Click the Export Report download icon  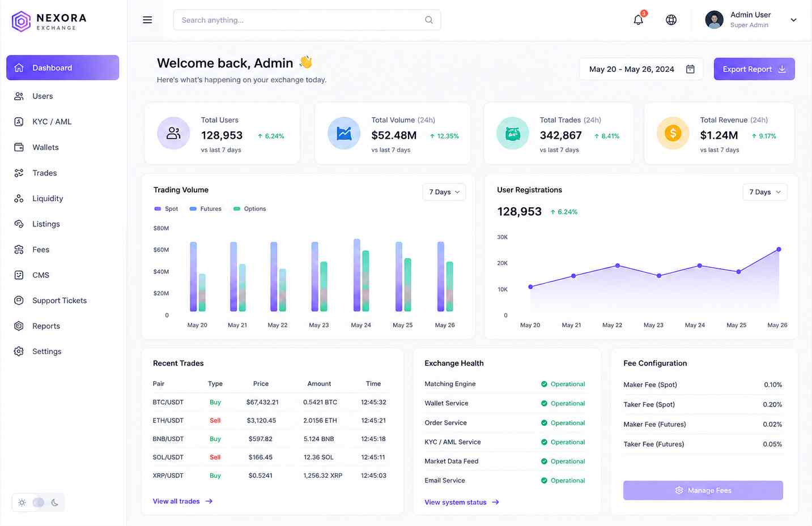pos(782,69)
